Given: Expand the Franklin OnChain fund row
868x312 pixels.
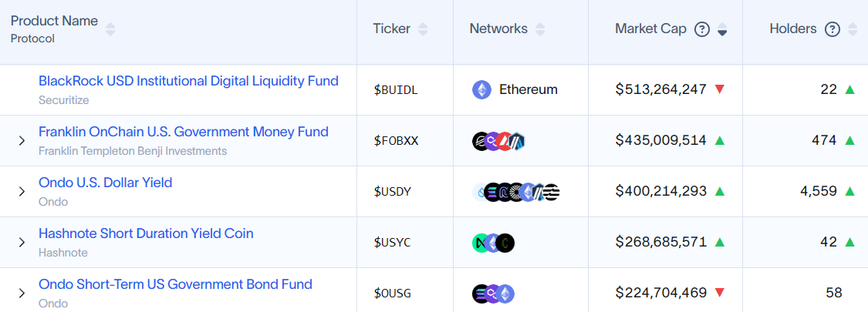Looking at the screenshot, I should [22, 141].
